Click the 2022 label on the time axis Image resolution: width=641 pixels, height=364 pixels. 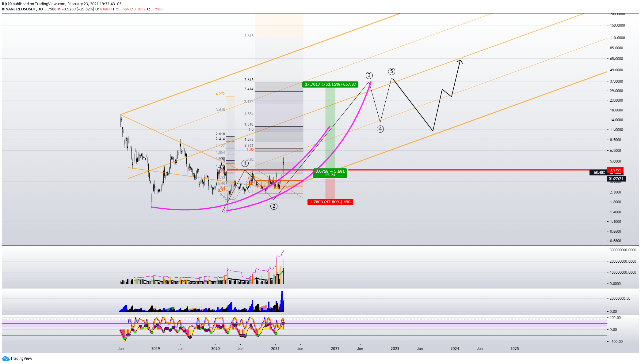click(335, 349)
